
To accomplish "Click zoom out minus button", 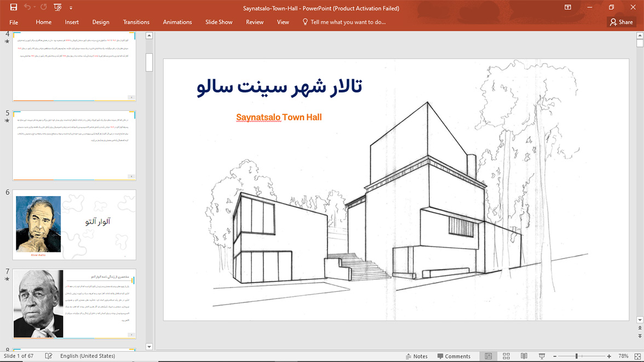I will coord(555,356).
